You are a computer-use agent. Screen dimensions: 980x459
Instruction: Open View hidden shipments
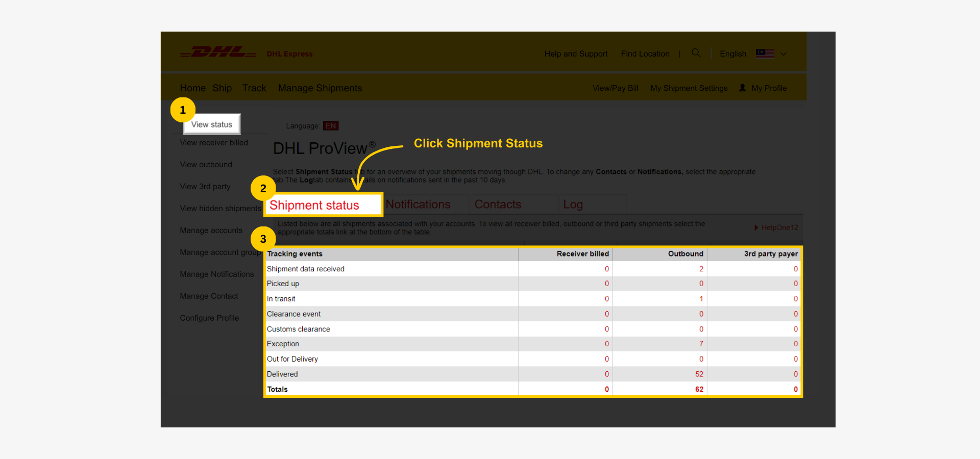pyautogui.click(x=220, y=209)
